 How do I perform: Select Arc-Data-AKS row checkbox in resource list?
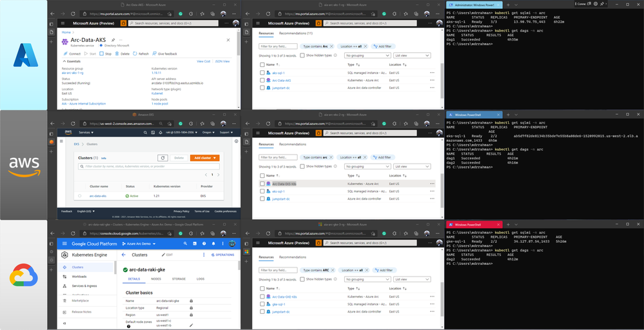[x=262, y=81]
